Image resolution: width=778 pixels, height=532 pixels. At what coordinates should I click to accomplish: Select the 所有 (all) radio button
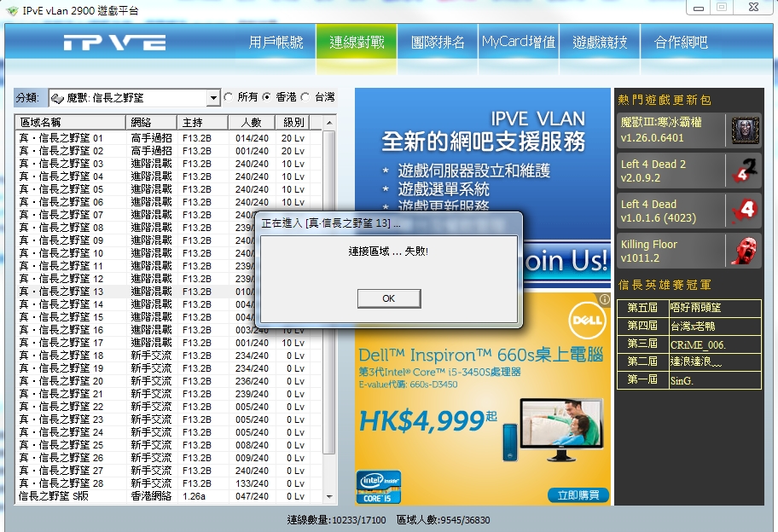click(229, 97)
